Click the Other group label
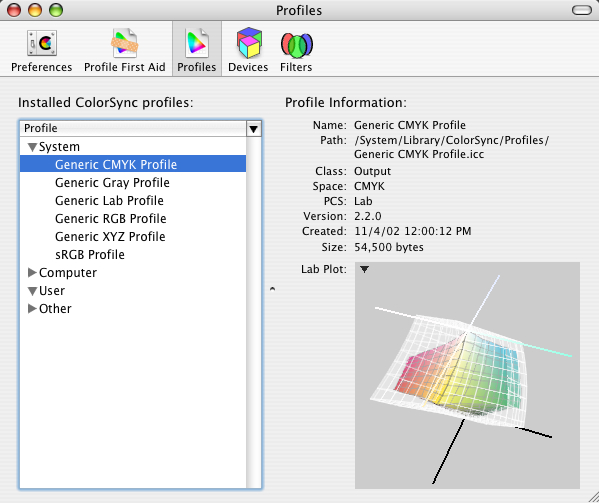 55,309
